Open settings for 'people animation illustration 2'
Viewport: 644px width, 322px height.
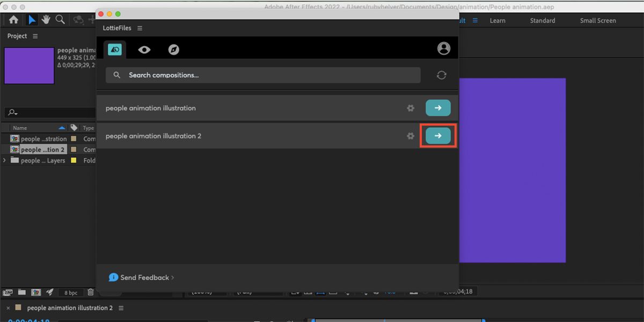[411, 136]
